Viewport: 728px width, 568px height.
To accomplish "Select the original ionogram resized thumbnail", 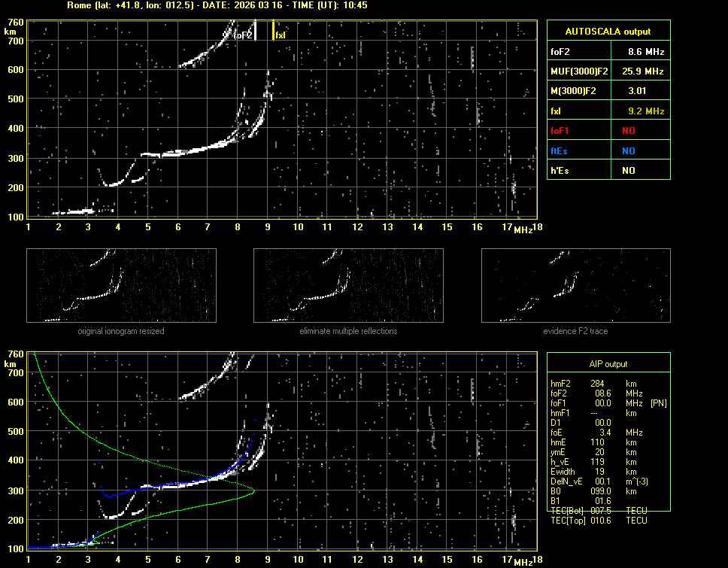I will point(121,285).
